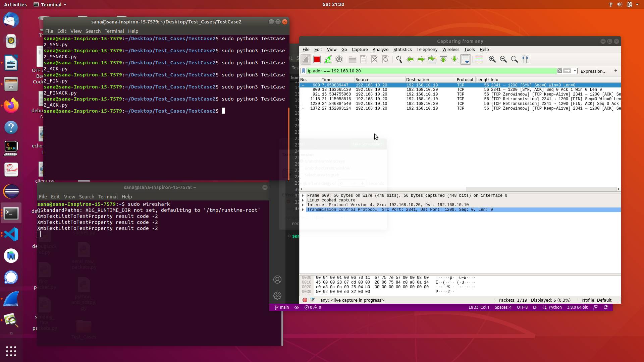Viewport: 644px width, 362px height.
Task: Sort by the Destination column header
Action: tap(430, 79)
